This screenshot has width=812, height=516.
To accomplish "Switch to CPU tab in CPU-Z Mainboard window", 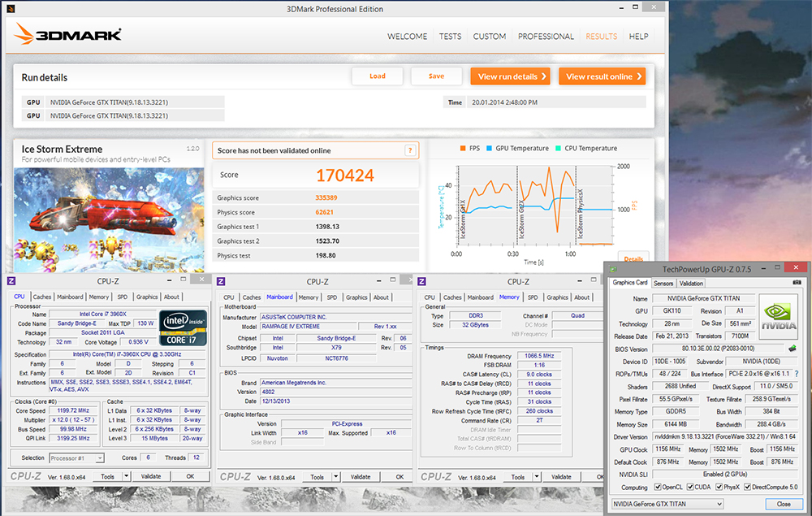I will 228,297.
